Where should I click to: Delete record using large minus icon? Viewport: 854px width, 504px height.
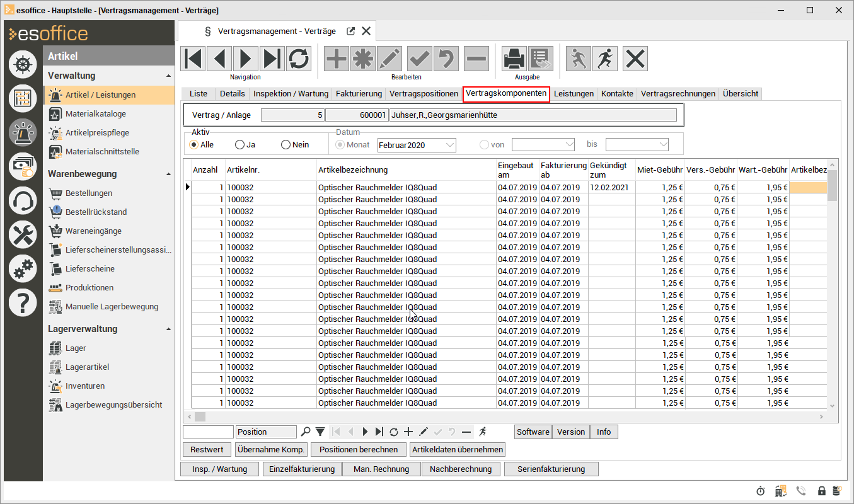(476, 59)
